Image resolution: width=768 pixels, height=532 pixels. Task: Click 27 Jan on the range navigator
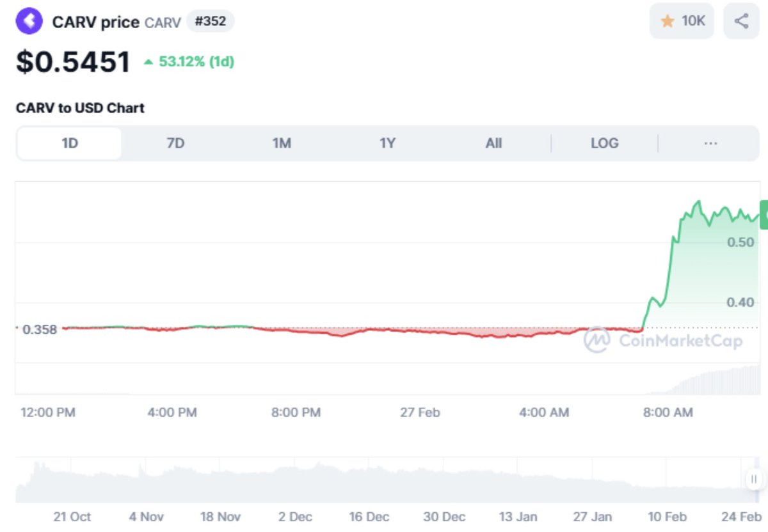pos(593,517)
